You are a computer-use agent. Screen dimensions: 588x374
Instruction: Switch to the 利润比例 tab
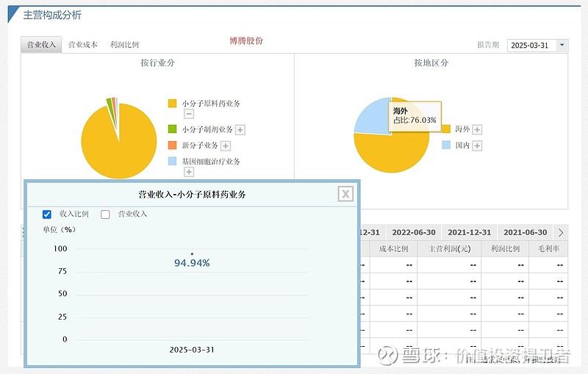[x=124, y=45]
